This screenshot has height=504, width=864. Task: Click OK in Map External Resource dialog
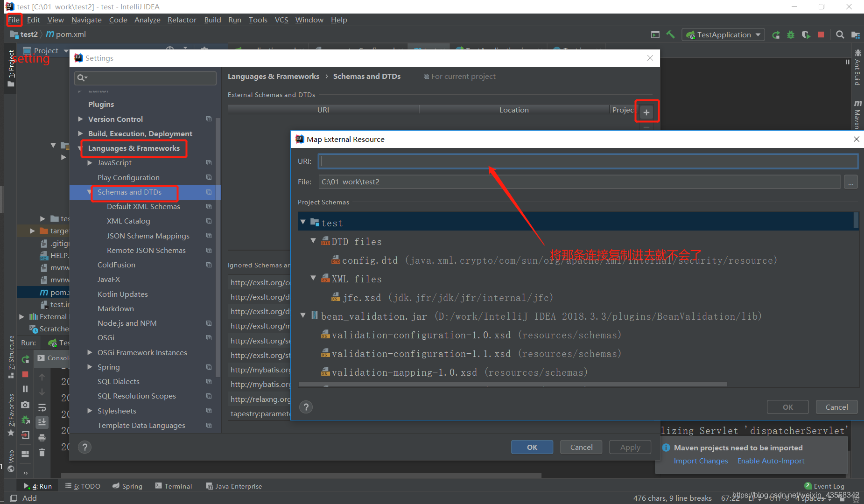[x=788, y=407]
